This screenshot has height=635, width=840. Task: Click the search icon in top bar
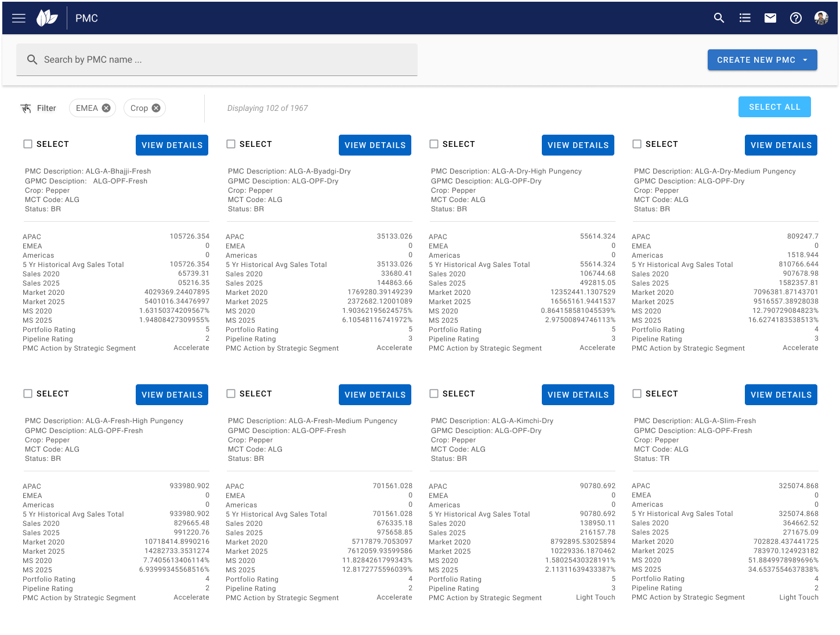point(719,18)
